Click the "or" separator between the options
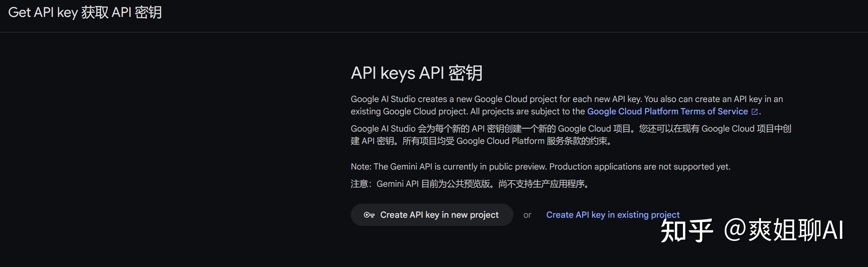 tap(527, 215)
